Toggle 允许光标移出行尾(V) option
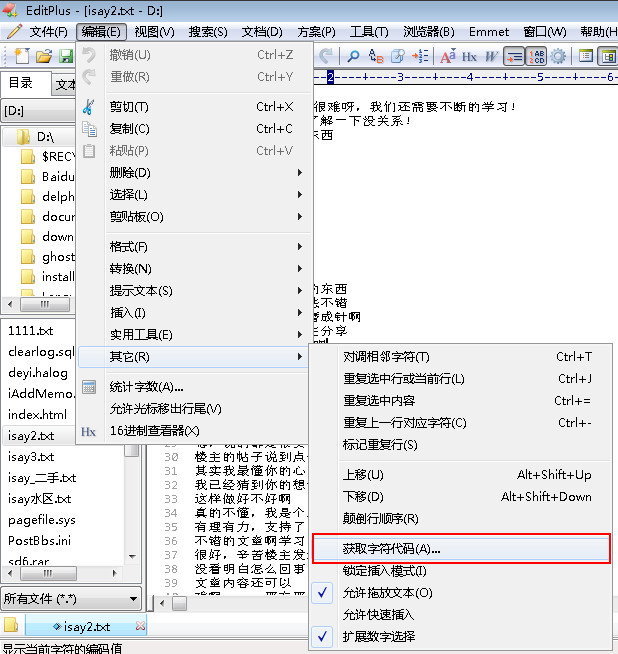 pos(194,409)
